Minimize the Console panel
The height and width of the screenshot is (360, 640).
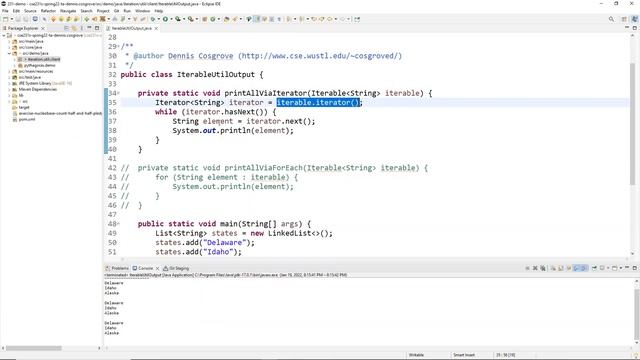coord(627,268)
